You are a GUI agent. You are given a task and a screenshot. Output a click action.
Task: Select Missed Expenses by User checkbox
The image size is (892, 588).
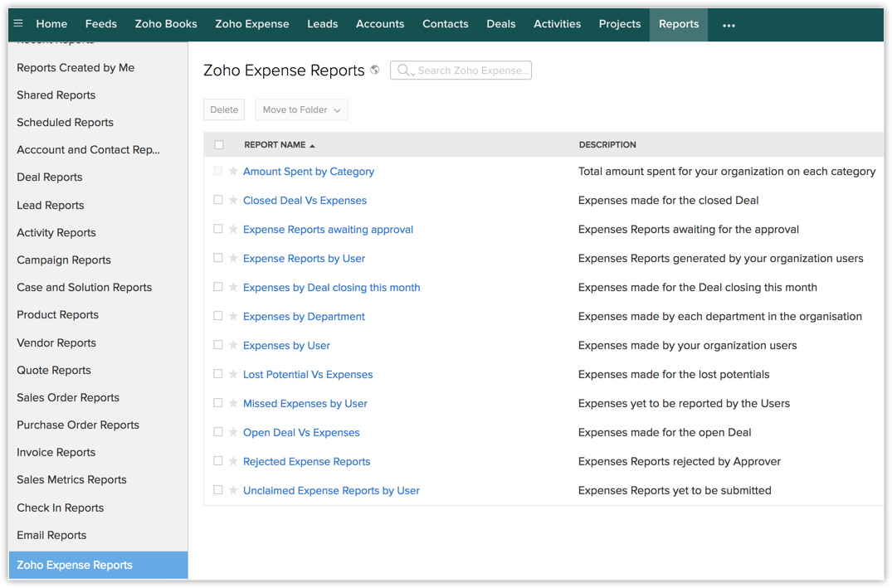[218, 402]
